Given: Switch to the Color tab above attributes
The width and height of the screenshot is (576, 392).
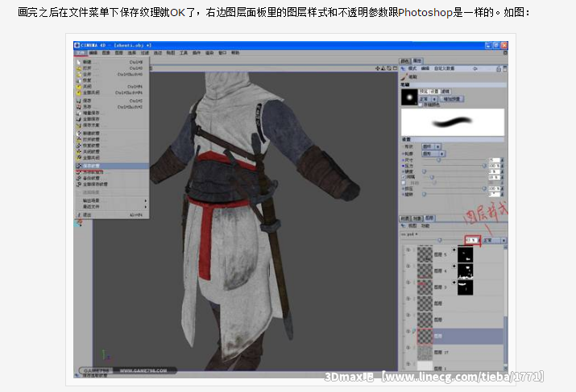Looking at the screenshot, I should (405, 61).
